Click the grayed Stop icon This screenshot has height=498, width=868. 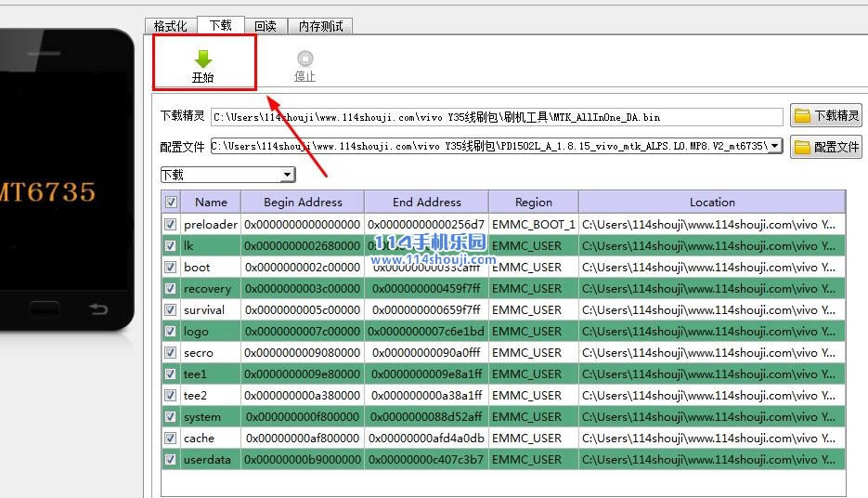[304, 59]
